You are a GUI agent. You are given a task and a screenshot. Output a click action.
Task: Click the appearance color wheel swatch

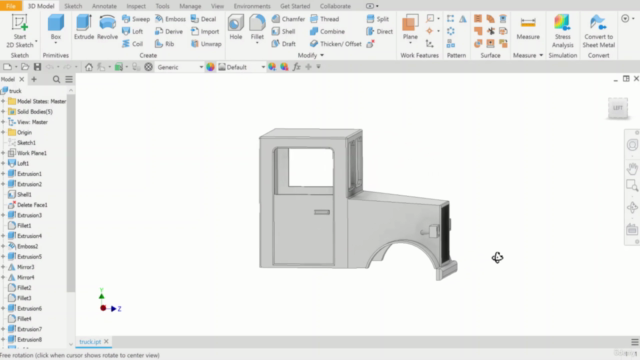pos(210,67)
